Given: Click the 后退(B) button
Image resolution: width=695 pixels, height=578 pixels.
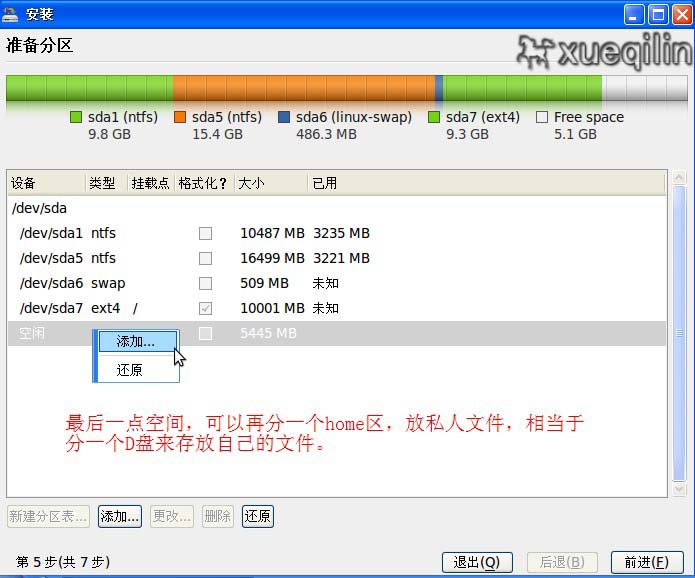Looking at the screenshot, I should coord(562,562).
